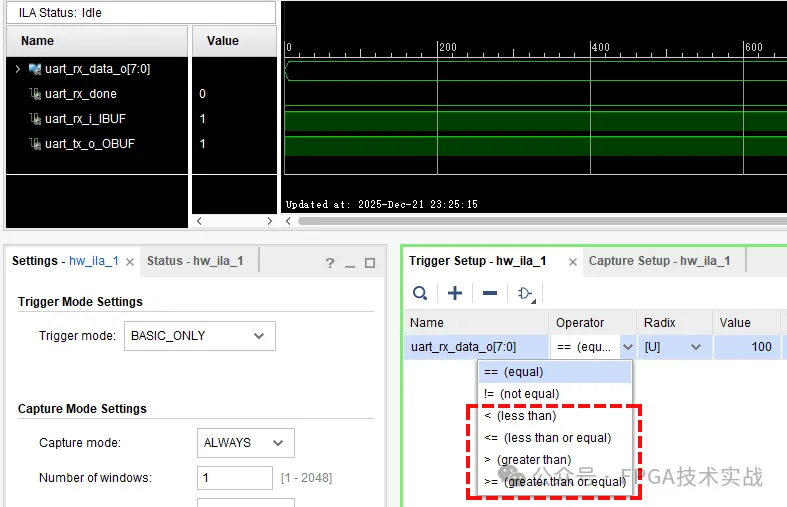Switch to the Capture Setup tab
Image resolution: width=787 pixels, height=507 pixels.
click(x=659, y=261)
